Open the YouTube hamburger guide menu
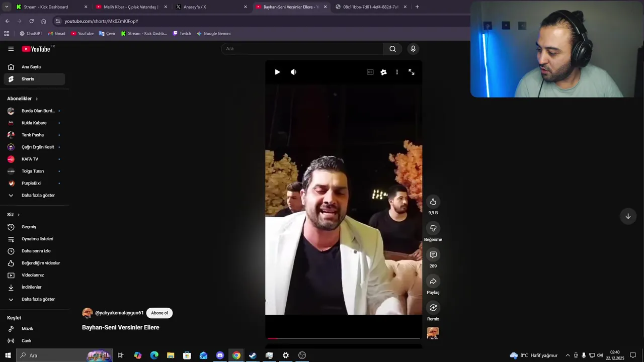This screenshot has height=362, width=644. [x=11, y=49]
